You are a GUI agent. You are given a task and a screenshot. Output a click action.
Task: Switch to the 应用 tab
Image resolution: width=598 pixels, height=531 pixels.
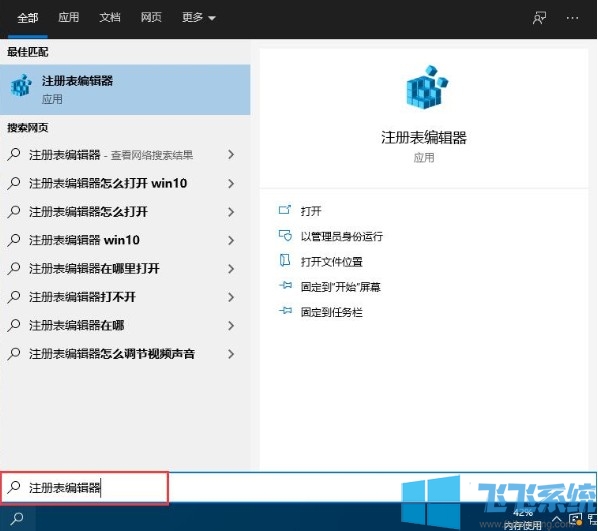coord(69,18)
